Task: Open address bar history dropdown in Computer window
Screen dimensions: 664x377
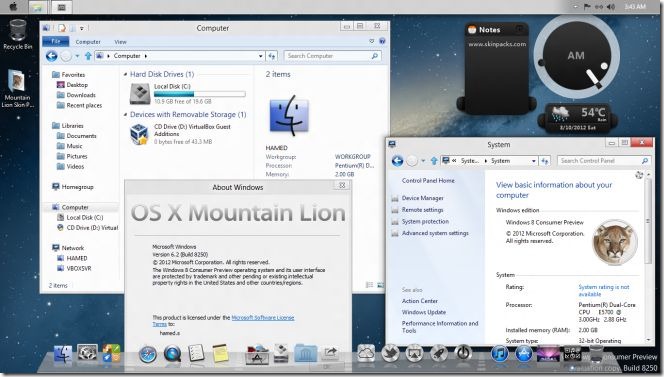Action: tap(260, 56)
